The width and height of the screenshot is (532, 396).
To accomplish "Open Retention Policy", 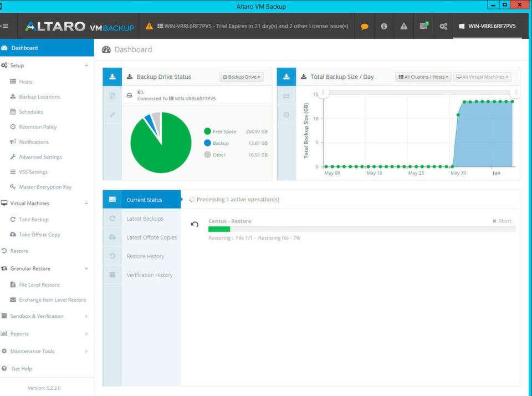I will click(38, 126).
